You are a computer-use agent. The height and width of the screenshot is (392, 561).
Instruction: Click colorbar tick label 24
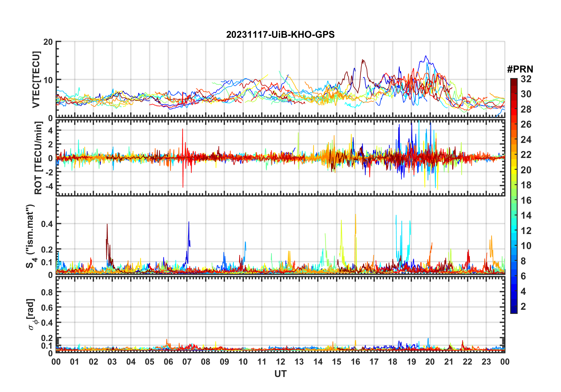tap(526, 139)
